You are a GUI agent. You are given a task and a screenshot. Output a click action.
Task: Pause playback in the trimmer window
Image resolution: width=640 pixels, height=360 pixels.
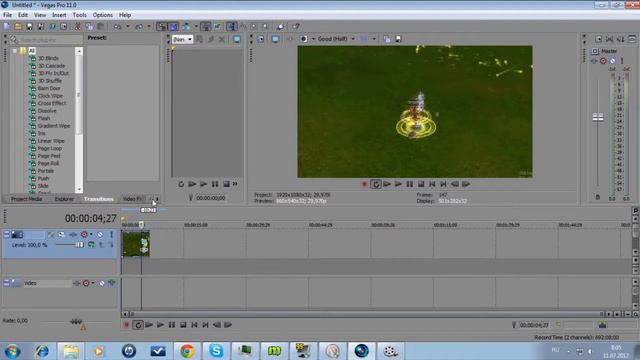[215, 184]
